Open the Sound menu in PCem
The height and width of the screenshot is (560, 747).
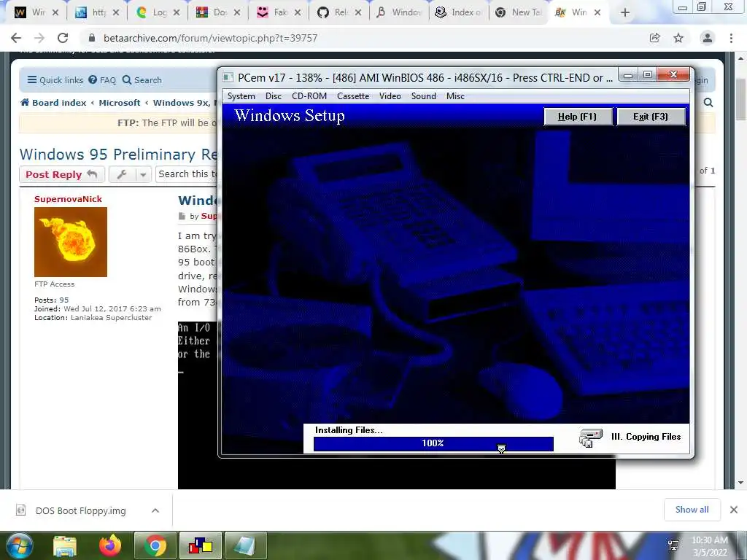tap(424, 96)
